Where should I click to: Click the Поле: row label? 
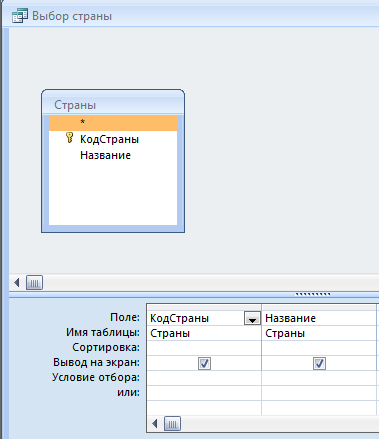click(125, 317)
